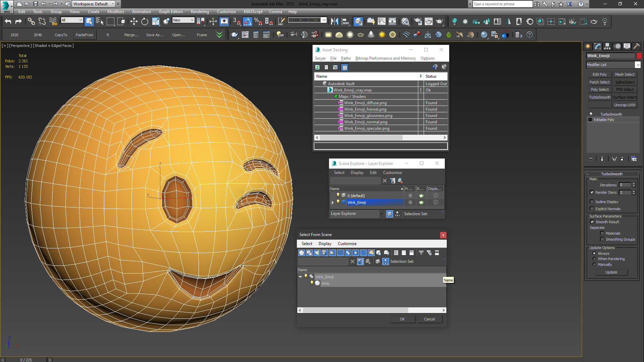Click Pin Stack icon below modifier stack
The height and width of the screenshot is (362, 644).
pos(591,159)
